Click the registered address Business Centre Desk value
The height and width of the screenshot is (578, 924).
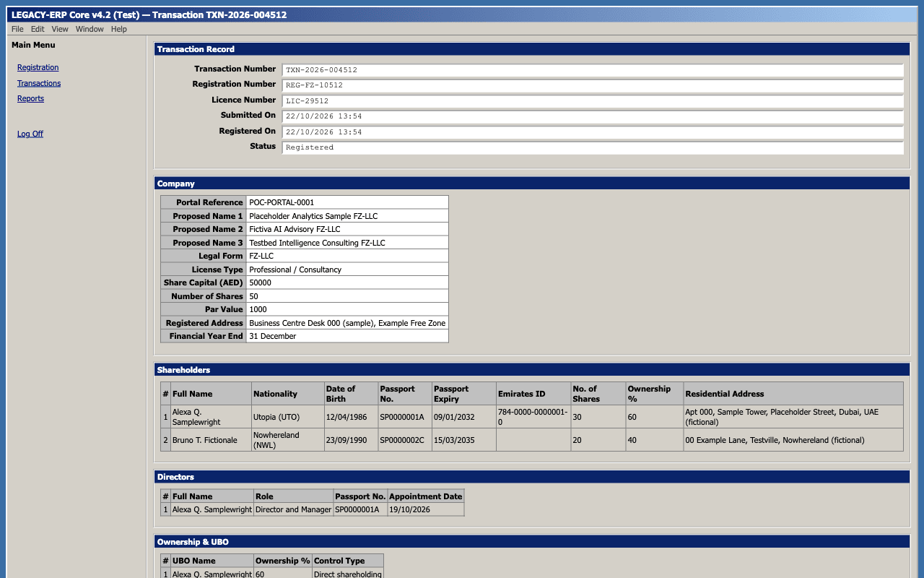point(347,323)
